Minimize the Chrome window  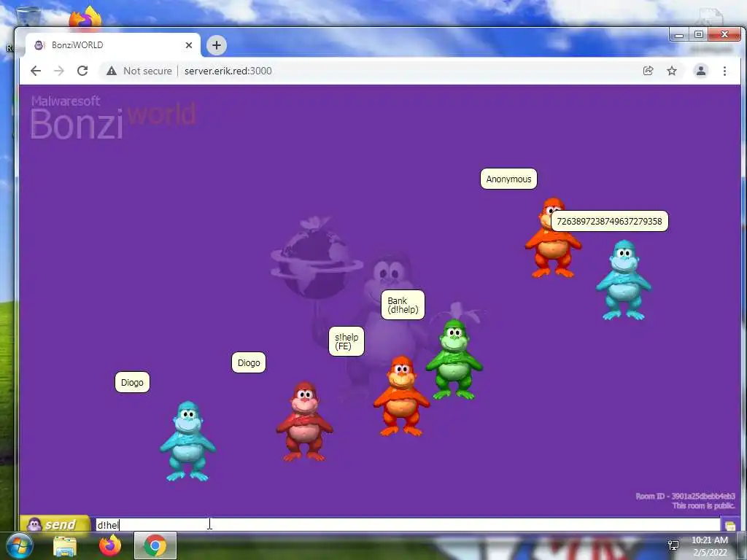coord(679,35)
